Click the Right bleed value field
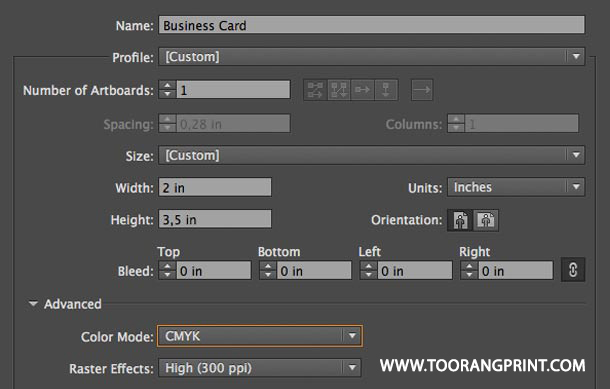This screenshot has width=610, height=389. coord(515,271)
